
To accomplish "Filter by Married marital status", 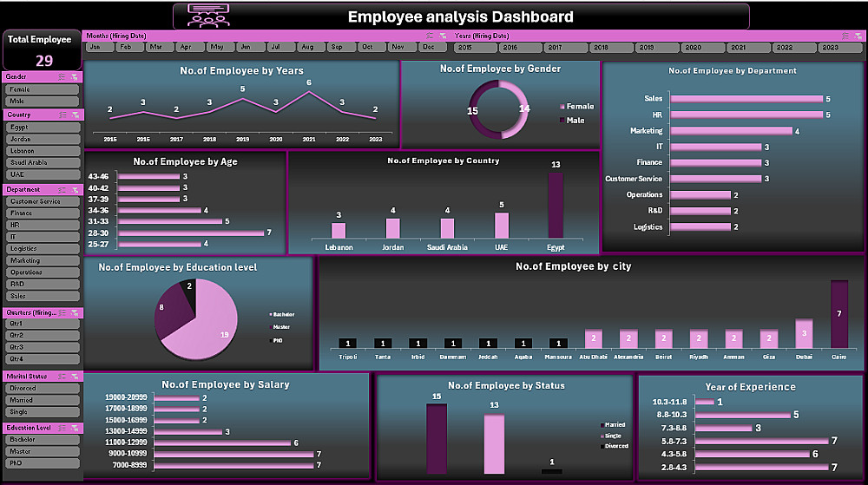I will tap(42, 400).
